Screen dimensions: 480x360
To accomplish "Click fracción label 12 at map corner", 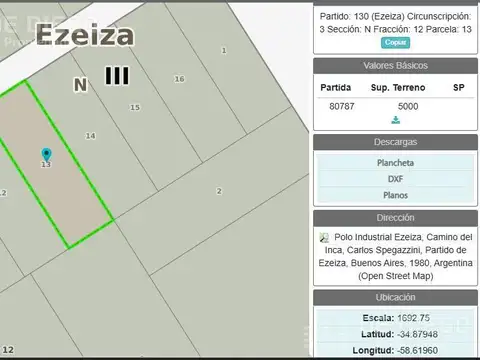I will [x=8, y=350].
